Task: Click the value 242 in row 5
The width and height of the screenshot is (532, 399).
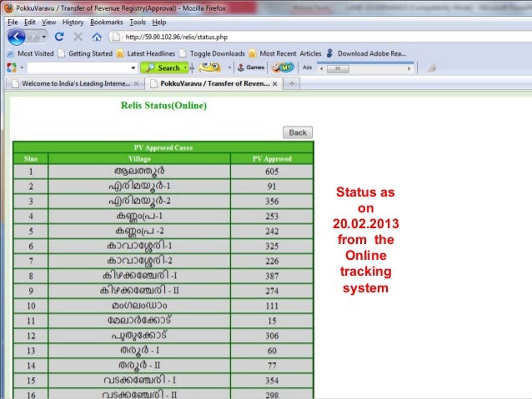Action: (272, 232)
